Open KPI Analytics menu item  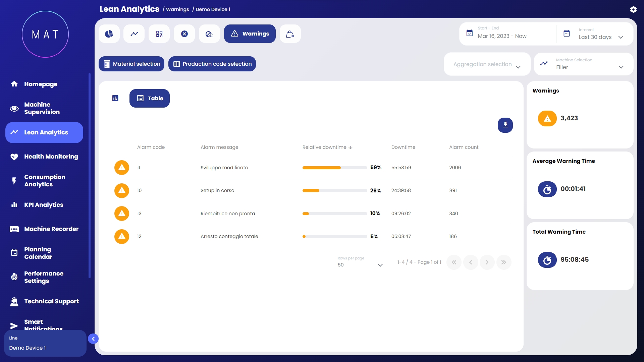click(x=44, y=205)
